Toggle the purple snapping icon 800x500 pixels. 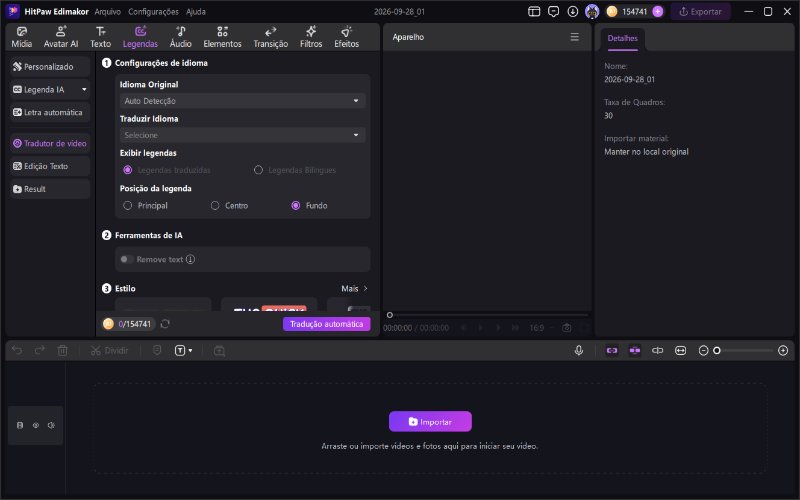click(635, 351)
